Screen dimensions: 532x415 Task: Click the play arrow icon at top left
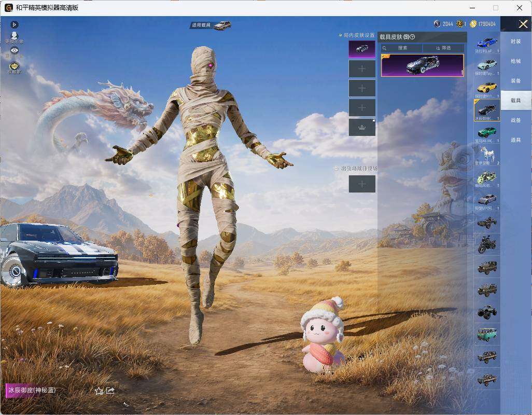coord(14,24)
